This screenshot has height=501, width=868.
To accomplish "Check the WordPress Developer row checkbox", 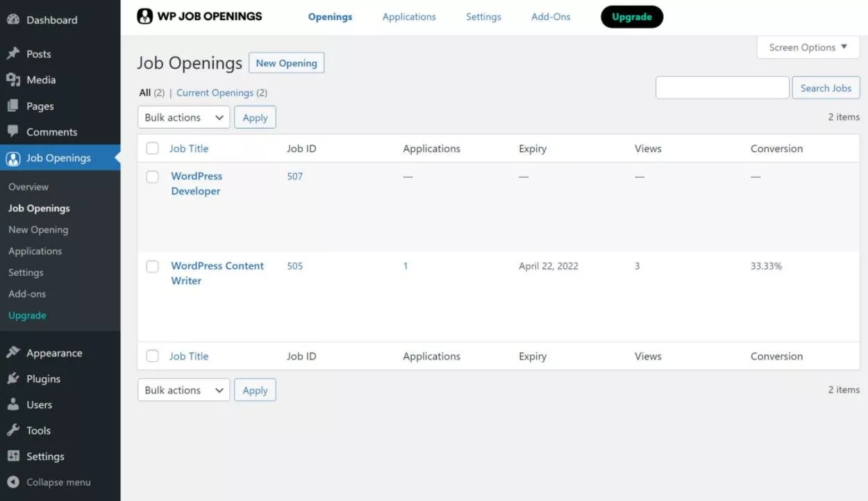I will 153,176.
